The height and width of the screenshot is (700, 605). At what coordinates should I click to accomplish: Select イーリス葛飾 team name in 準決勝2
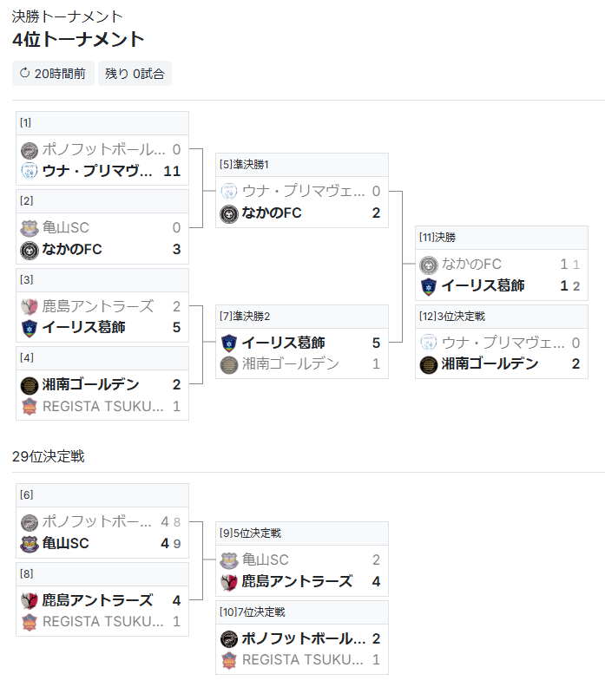[283, 343]
